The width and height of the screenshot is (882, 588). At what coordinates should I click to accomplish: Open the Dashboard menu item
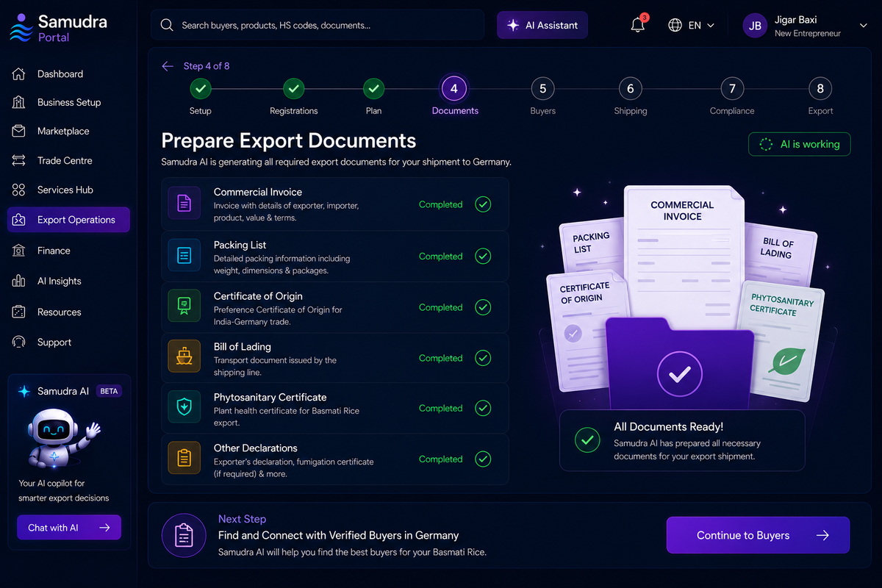tap(68, 74)
